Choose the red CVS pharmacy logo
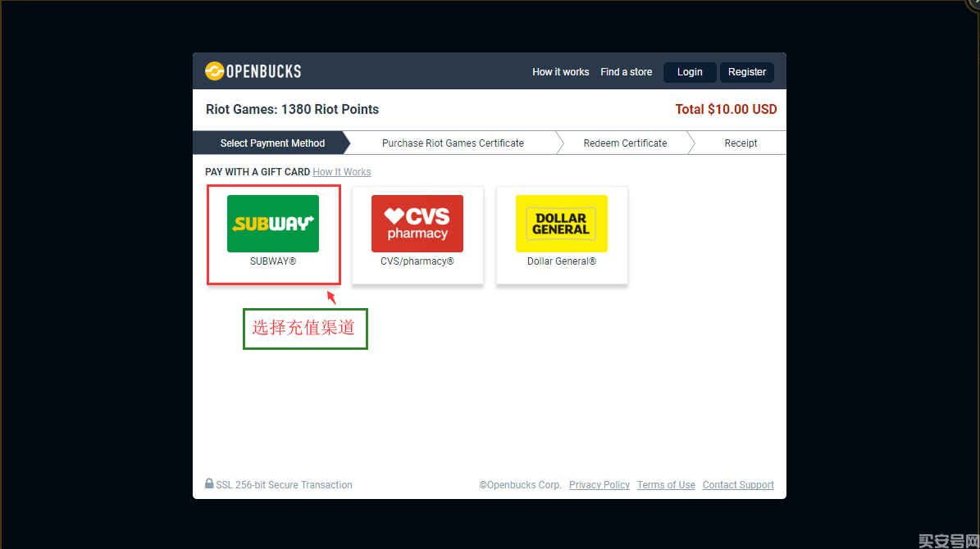 tap(417, 223)
